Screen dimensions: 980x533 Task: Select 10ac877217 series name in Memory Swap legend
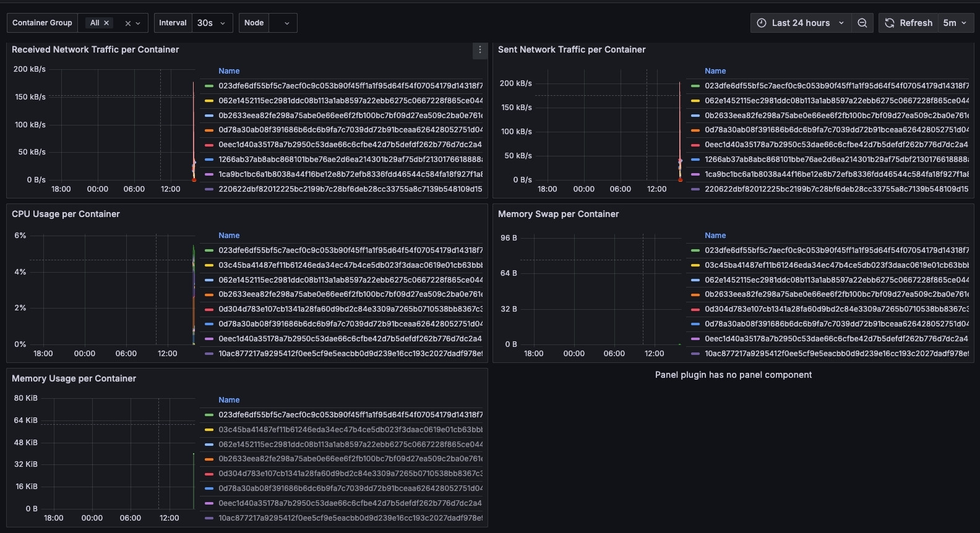(x=837, y=354)
